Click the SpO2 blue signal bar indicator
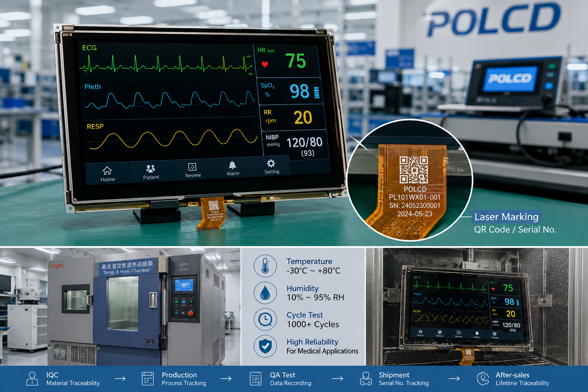The height and width of the screenshot is (392, 588). (317, 92)
